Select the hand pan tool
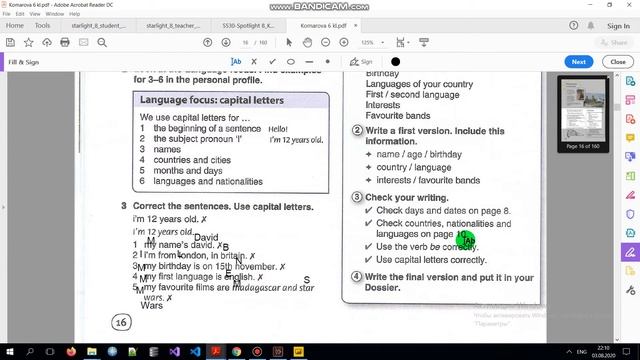The height and width of the screenshot is (360, 640). point(307,42)
